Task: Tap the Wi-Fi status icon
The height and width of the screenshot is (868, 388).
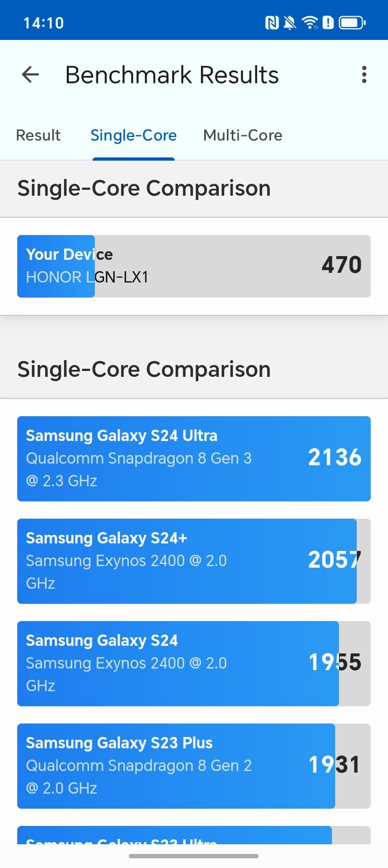Action: (310, 23)
